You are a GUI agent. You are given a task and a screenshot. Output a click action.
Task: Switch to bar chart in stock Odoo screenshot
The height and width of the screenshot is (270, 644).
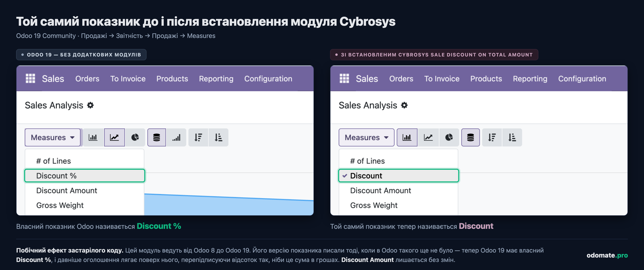(x=93, y=137)
